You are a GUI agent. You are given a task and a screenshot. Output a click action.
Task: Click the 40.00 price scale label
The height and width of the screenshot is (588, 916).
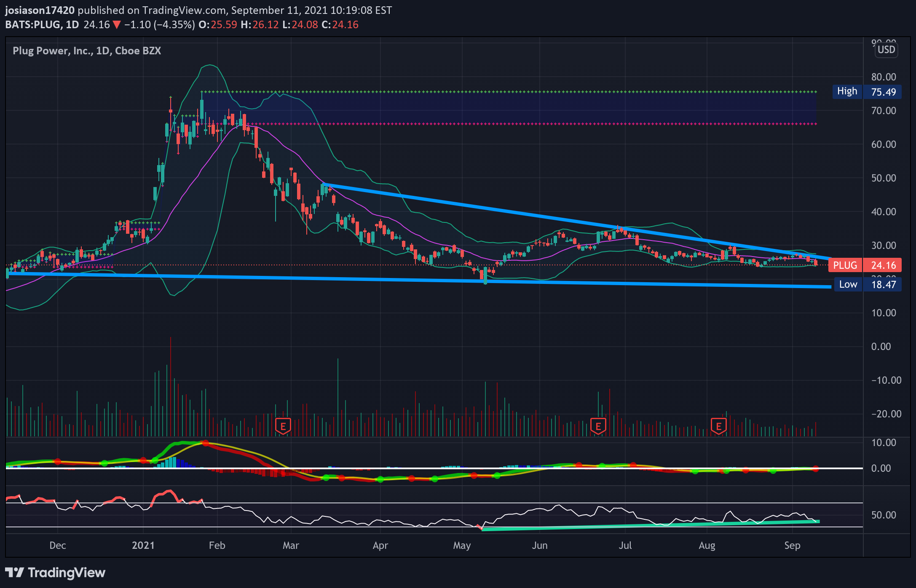coord(884,212)
